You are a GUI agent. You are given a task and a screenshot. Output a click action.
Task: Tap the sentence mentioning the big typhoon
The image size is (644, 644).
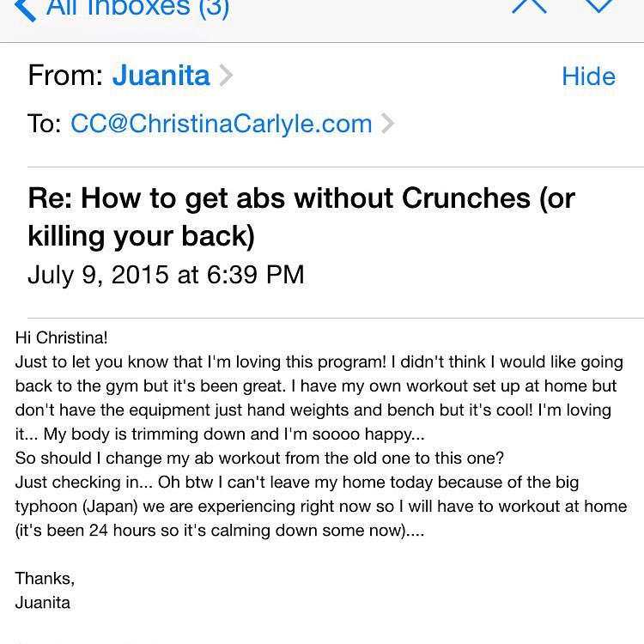click(321, 506)
